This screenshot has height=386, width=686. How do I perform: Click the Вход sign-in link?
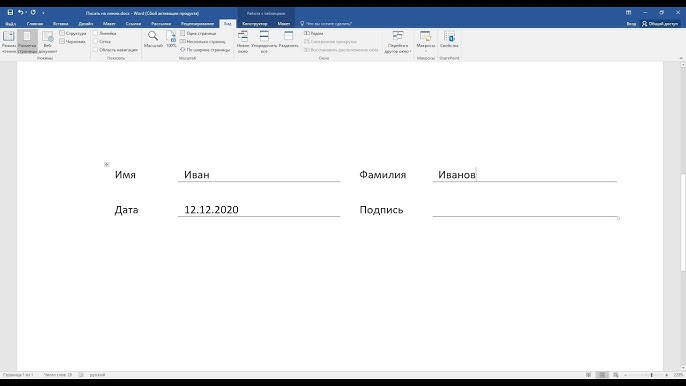(x=631, y=24)
